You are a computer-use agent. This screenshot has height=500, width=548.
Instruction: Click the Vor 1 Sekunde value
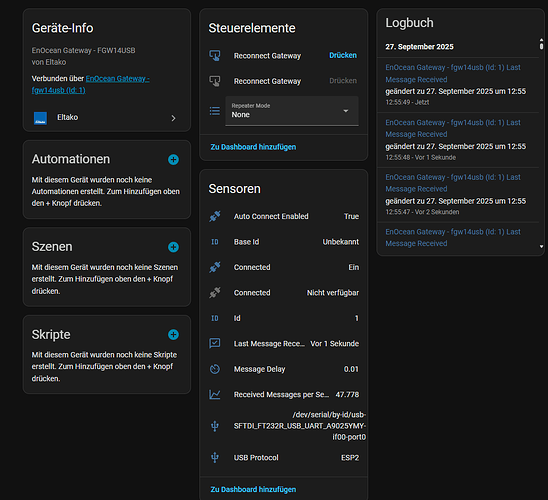pyautogui.click(x=334, y=343)
